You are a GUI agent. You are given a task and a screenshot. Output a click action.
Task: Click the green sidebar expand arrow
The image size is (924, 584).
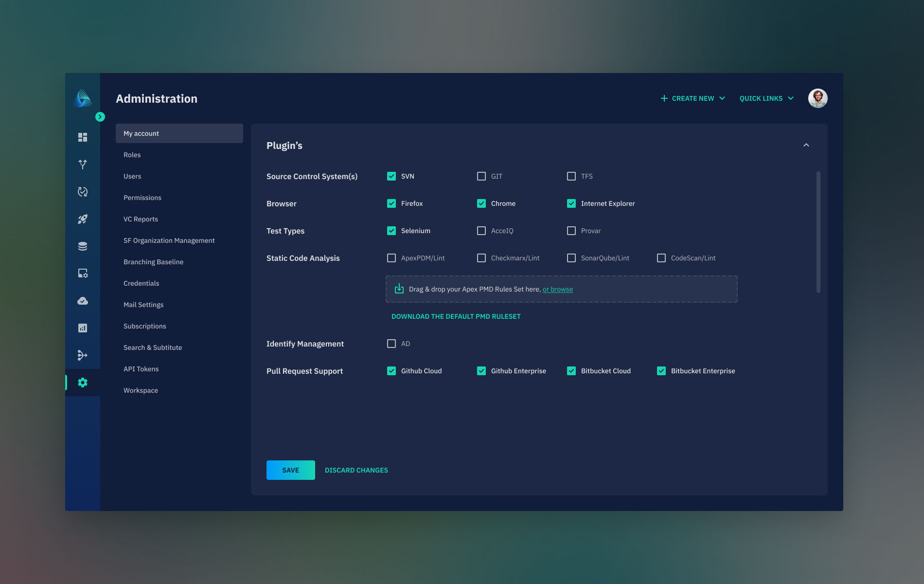[x=100, y=117]
